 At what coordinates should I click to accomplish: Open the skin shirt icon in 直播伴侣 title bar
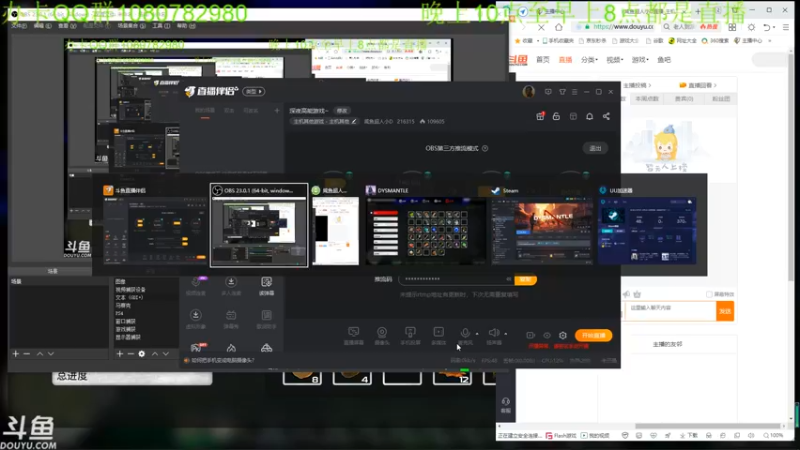point(562,92)
